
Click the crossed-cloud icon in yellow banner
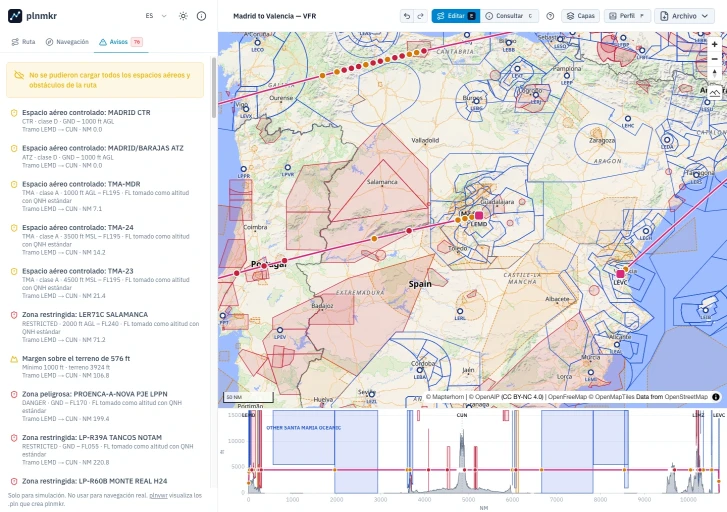pyautogui.click(x=19, y=75)
